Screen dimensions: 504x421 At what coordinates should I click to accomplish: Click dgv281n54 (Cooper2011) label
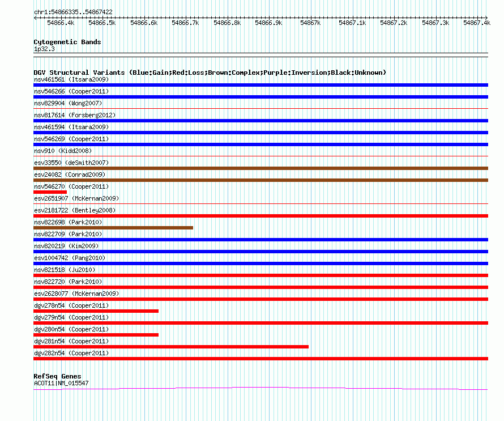tap(71, 341)
